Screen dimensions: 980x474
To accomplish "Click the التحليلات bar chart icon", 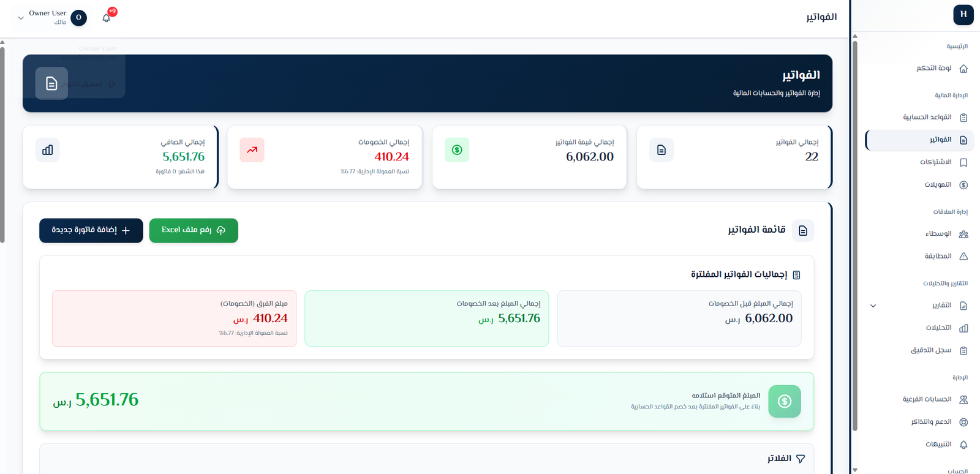I will click(x=963, y=328).
